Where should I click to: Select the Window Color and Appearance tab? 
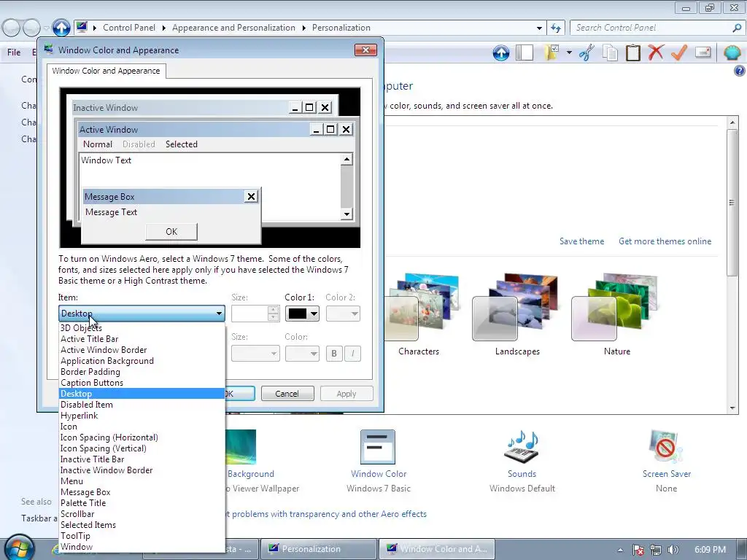click(106, 71)
